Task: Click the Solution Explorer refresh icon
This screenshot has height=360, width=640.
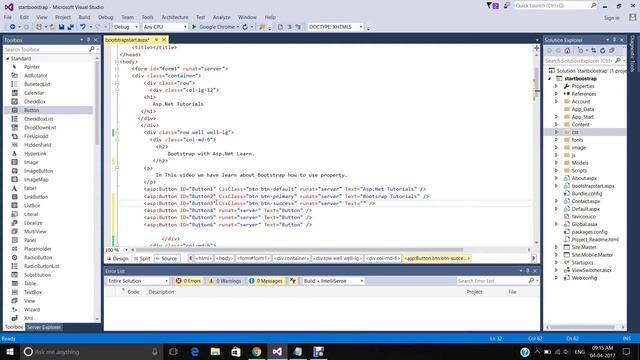Action: pyautogui.click(x=602, y=51)
